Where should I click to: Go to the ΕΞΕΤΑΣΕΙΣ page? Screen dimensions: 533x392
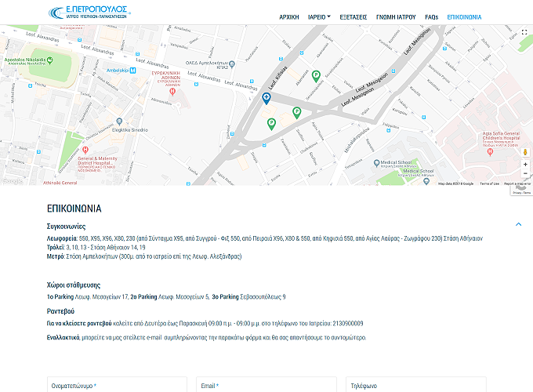(x=354, y=17)
